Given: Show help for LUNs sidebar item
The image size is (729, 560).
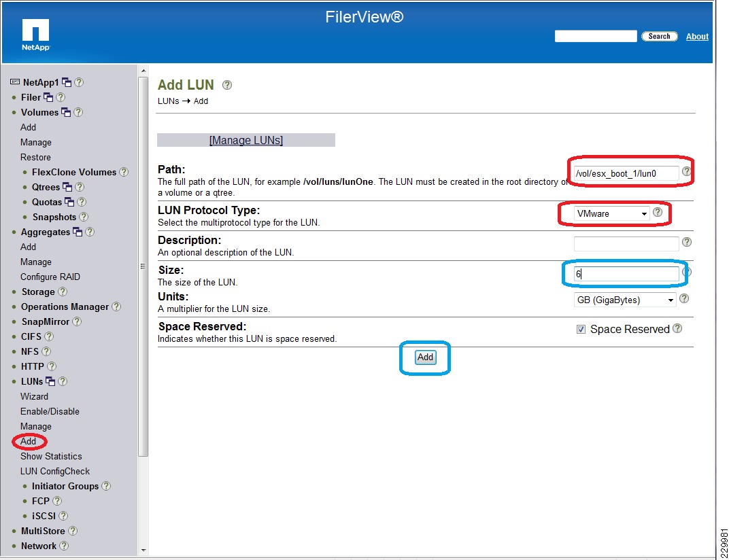Looking at the screenshot, I should (63, 381).
